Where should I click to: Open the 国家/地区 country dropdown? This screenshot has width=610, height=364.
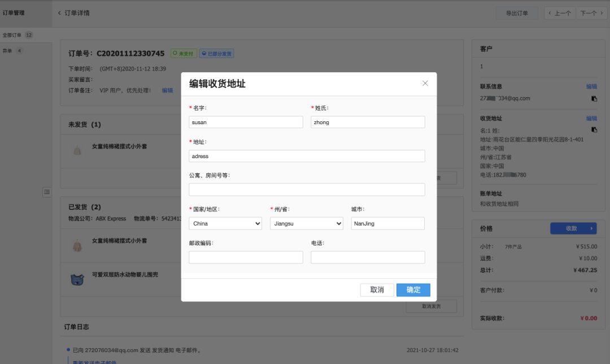[225, 223]
